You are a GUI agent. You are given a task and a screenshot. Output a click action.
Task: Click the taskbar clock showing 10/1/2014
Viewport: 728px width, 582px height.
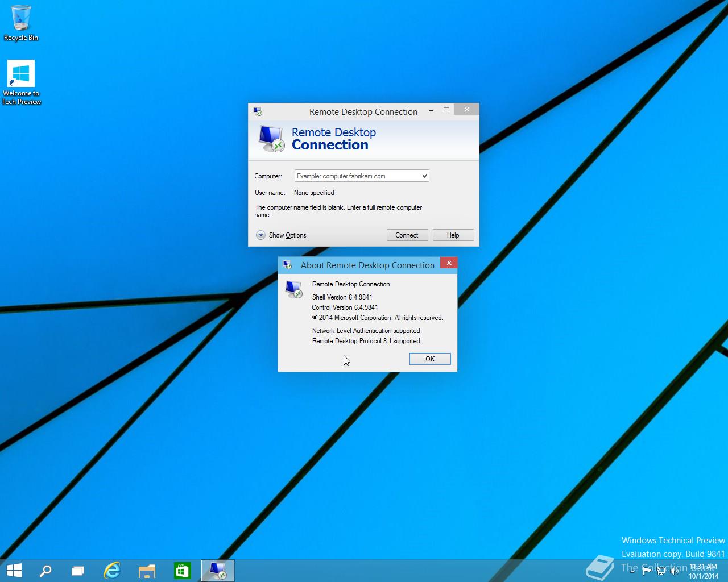704,571
